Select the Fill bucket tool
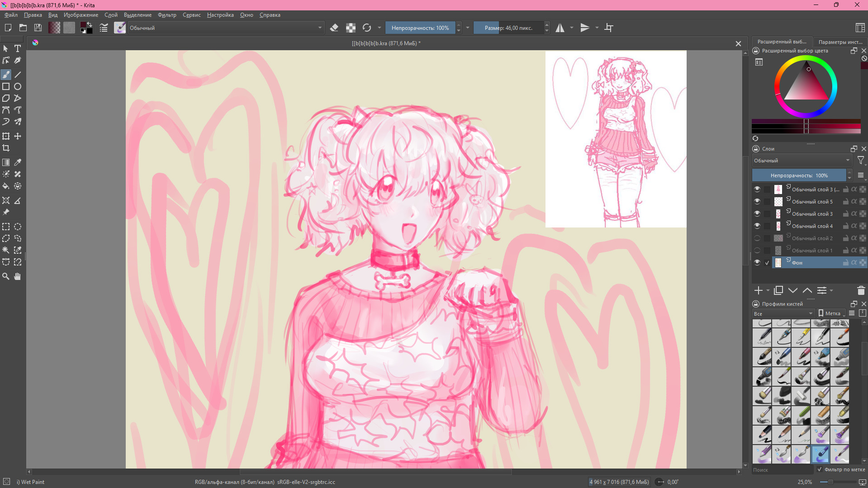The image size is (868, 488). click(6, 186)
